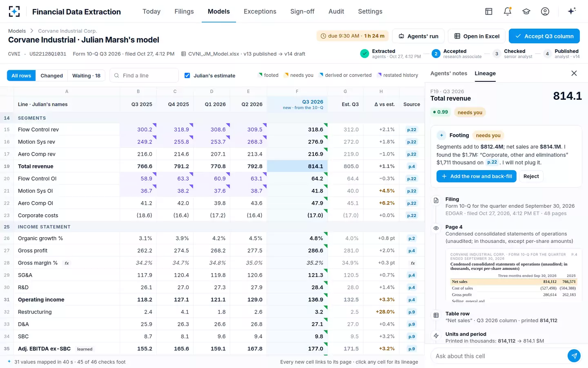Click the Ask about this cell input
The image size is (588, 368).
499,356
